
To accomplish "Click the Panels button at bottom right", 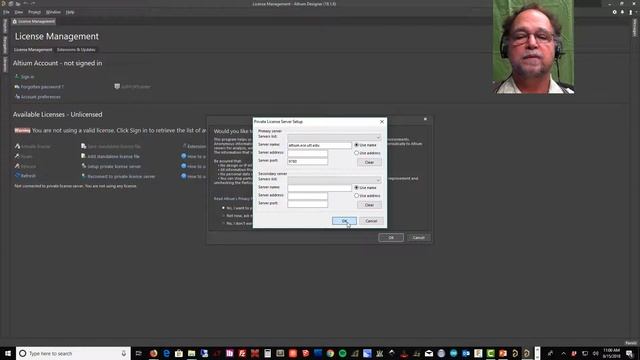I will (x=631, y=343).
